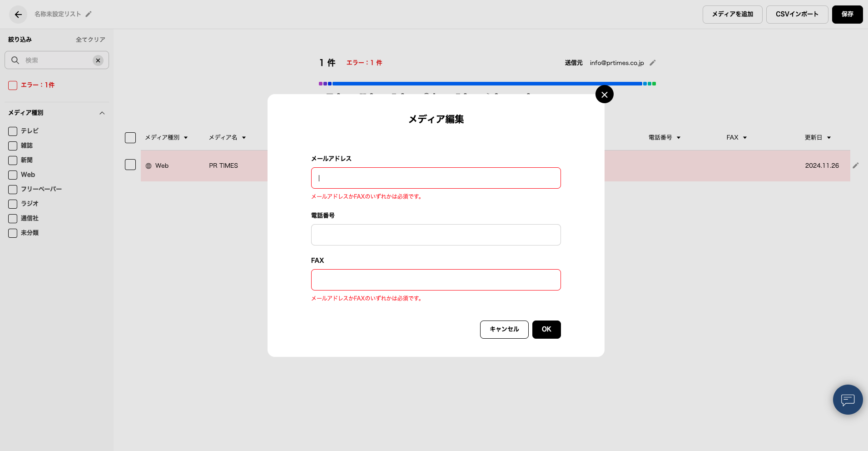
Task: Click pencil icon beside list name
Action: (89, 14)
